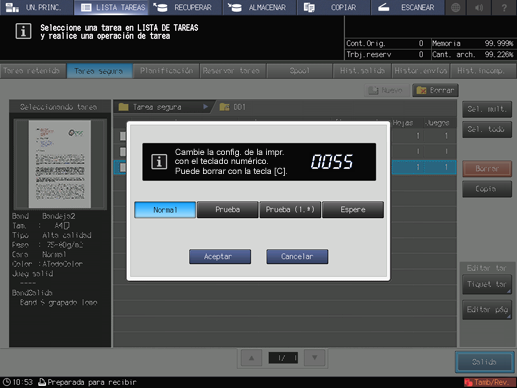This screenshot has width=517, height=388.
Task: Click the Juegos column header
Action: tap(437, 123)
